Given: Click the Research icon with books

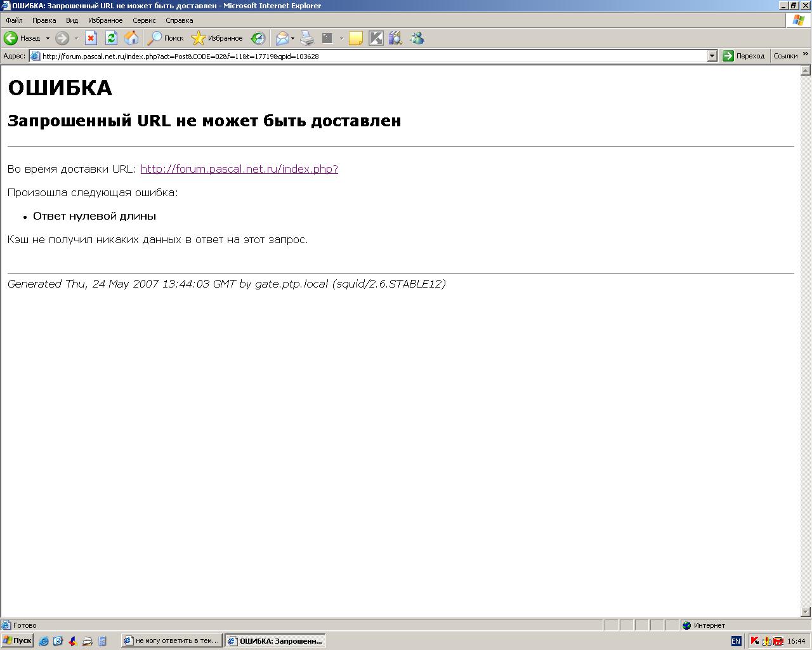Looking at the screenshot, I should click(x=395, y=38).
